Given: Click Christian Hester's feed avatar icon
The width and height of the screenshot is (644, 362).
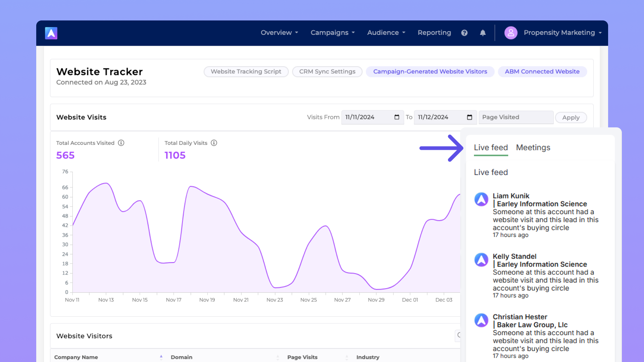Looking at the screenshot, I should click(x=481, y=320).
